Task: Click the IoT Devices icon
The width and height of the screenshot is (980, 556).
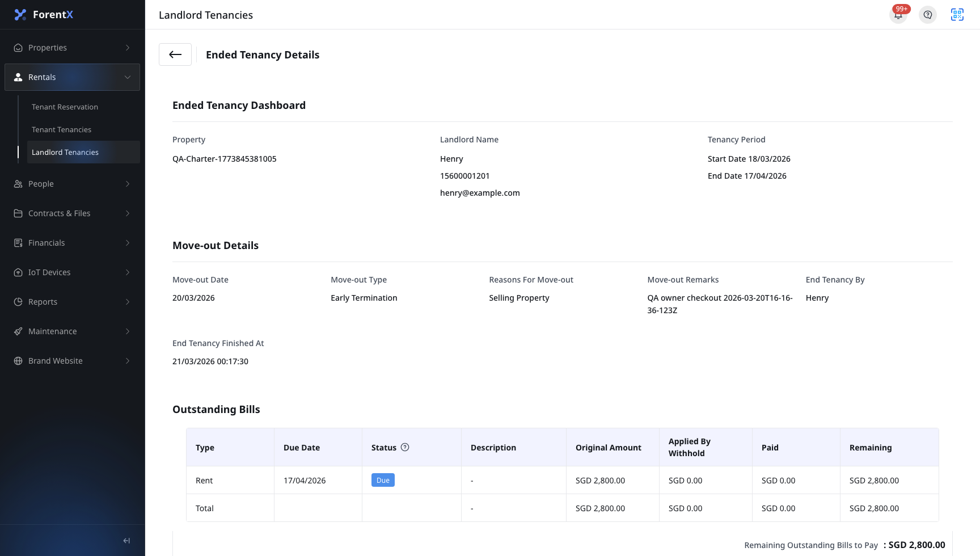Action: tap(18, 272)
